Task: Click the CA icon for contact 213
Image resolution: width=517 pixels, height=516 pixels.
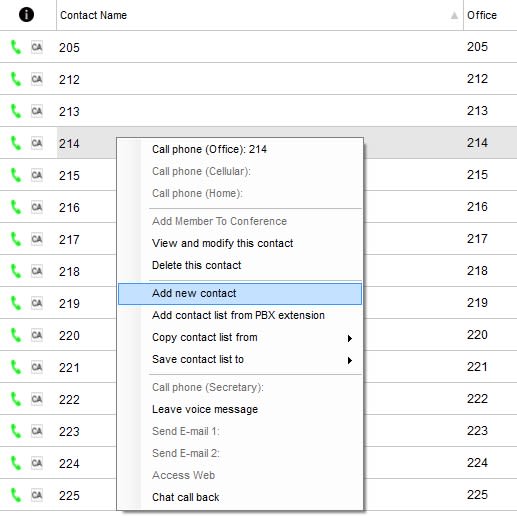Action: [x=37, y=111]
